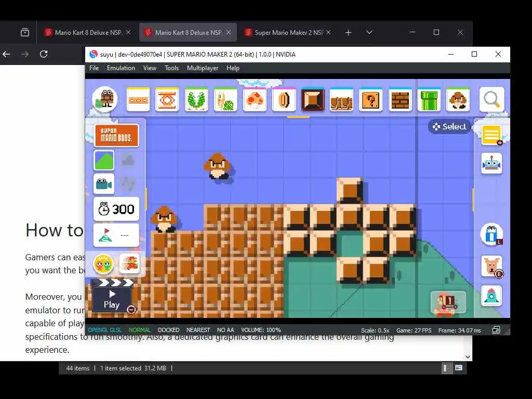The image size is (532, 399).
Task: Open the part search magnifier
Action: pyautogui.click(x=491, y=99)
